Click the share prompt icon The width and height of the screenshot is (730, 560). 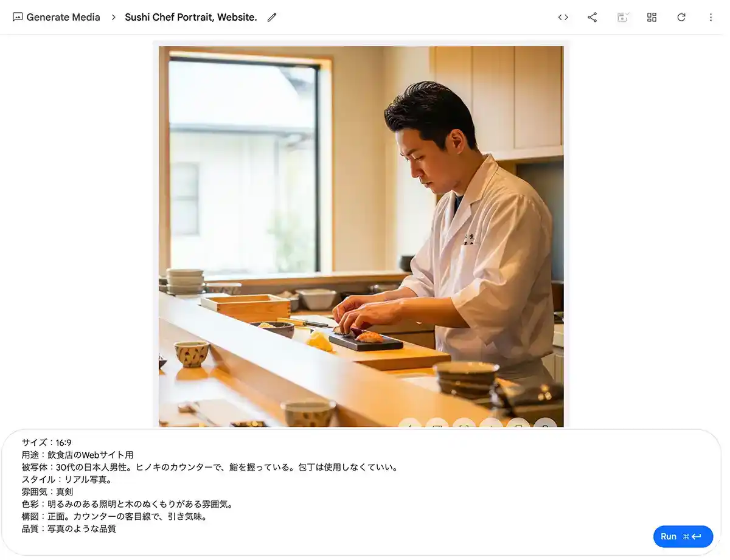point(593,17)
